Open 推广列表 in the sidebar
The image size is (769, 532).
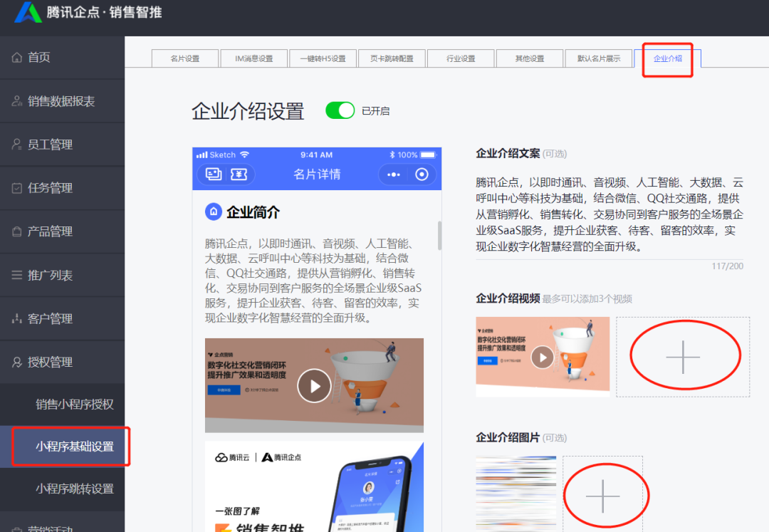pyautogui.click(x=62, y=275)
